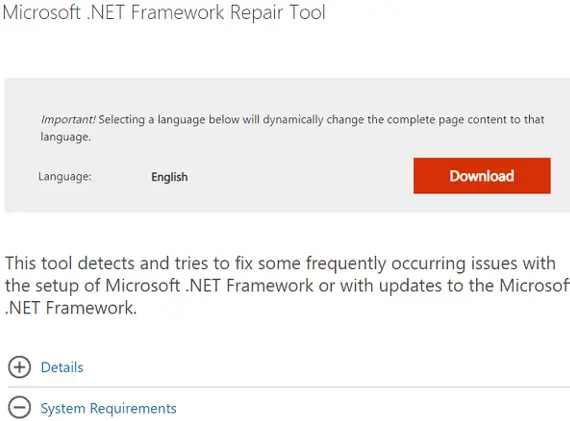Click the red Download button
The width and height of the screenshot is (570, 421).
(482, 176)
